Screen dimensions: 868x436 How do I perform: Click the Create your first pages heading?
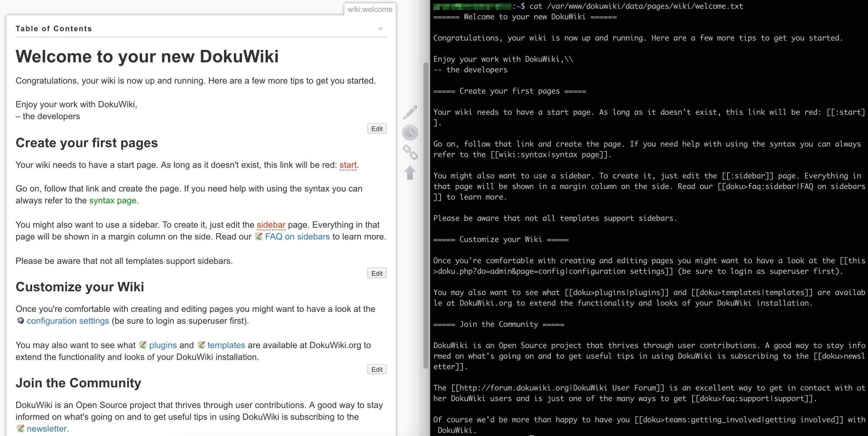click(x=87, y=143)
